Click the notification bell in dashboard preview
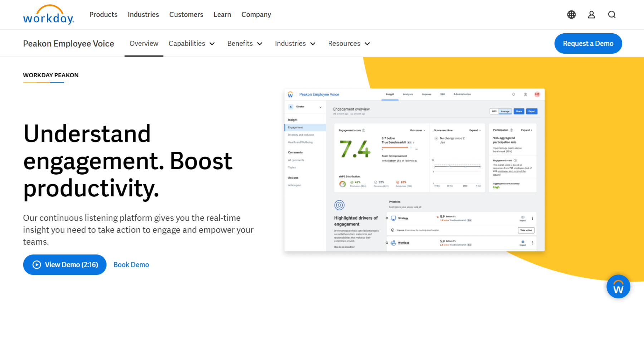The image size is (644, 337). click(513, 94)
